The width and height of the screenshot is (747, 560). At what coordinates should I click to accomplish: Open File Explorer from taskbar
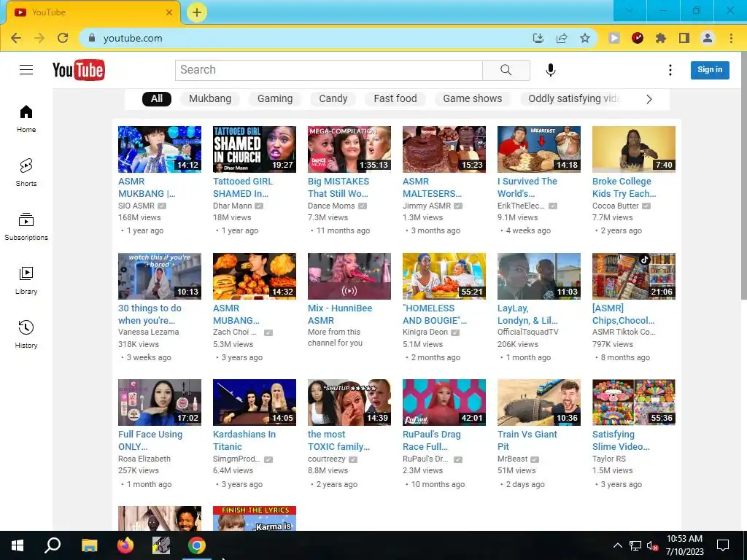pos(89,545)
